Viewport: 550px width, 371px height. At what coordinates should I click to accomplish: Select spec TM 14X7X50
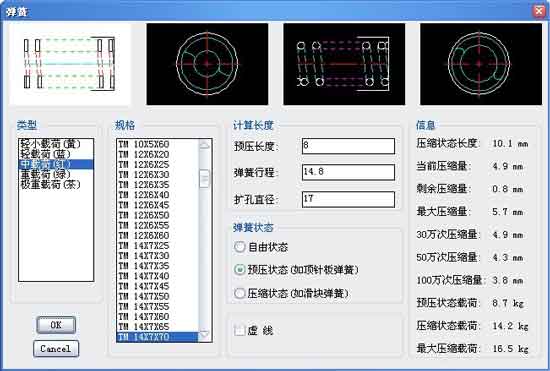pyautogui.click(x=157, y=297)
